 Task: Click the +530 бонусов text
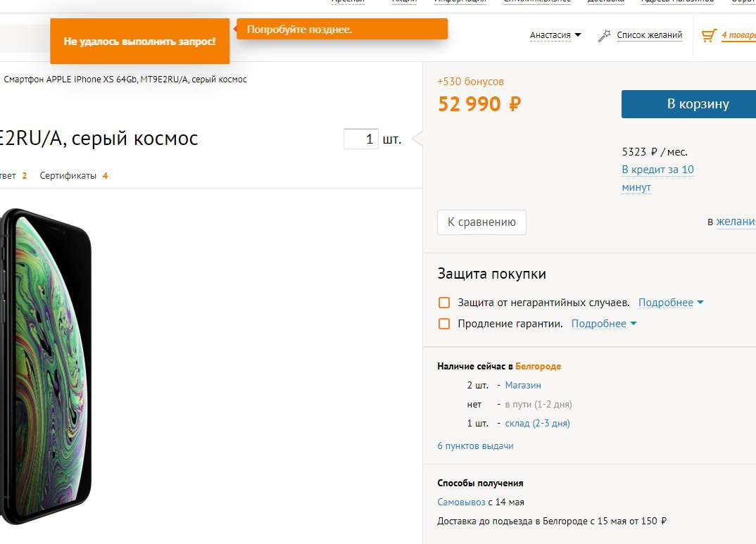click(471, 82)
